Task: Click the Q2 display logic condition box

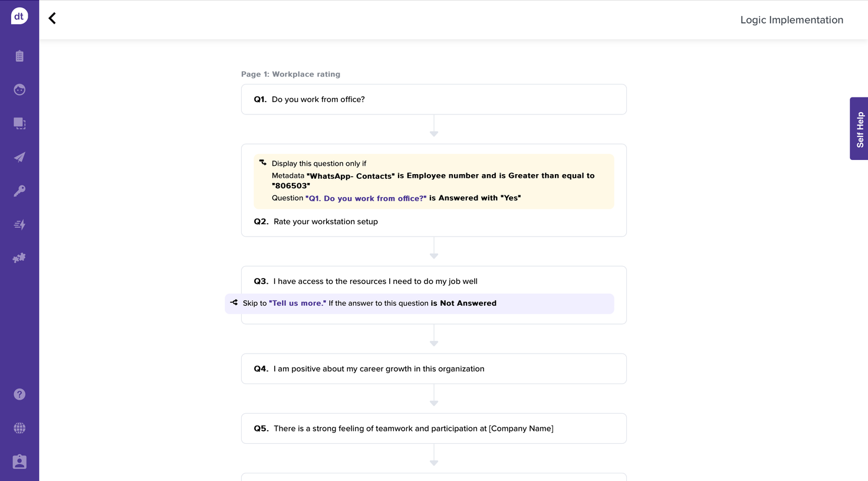Action: pos(433,181)
